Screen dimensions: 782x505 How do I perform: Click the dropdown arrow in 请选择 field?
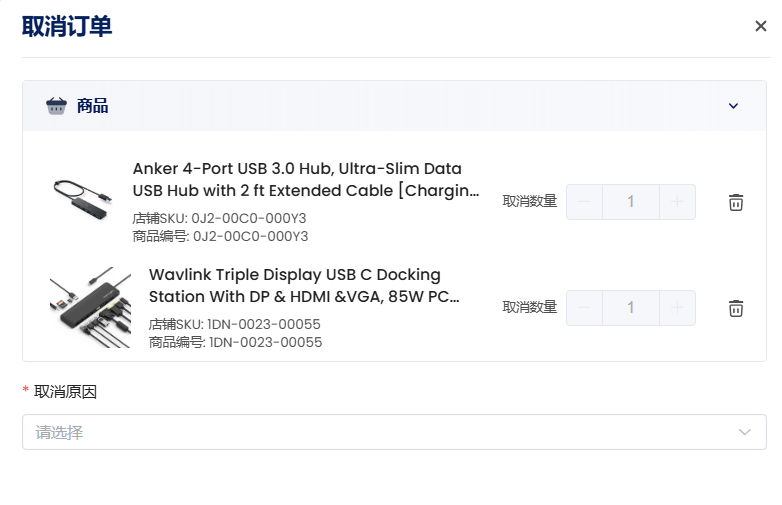tap(744, 432)
